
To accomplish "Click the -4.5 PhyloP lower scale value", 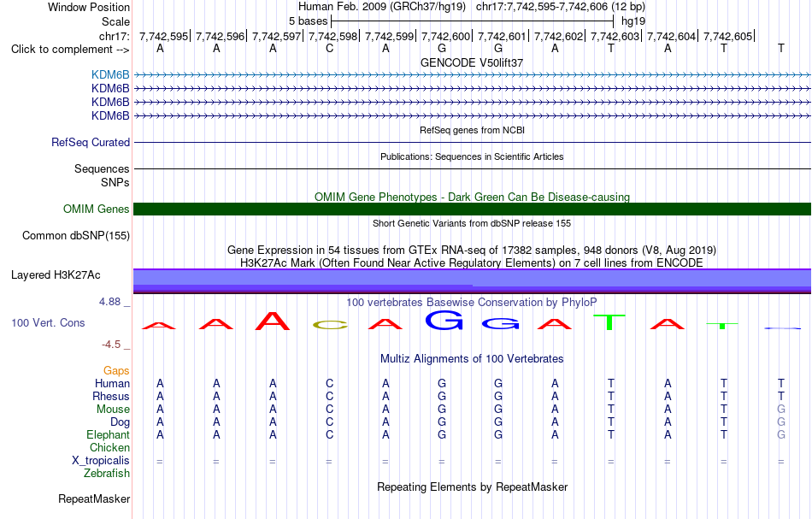I will pos(111,345).
